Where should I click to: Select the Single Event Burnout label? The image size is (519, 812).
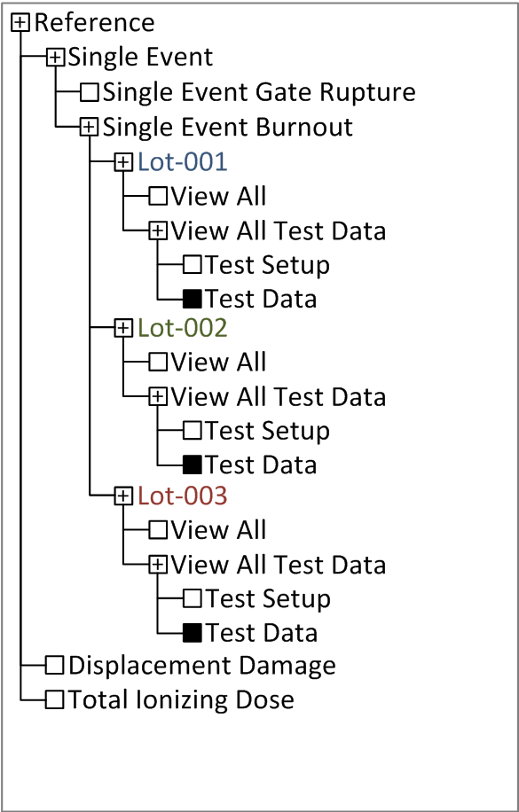[228, 127]
